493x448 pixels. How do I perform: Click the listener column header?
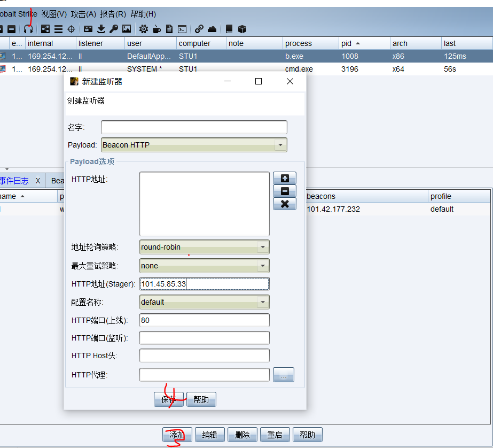tap(100, 43)
